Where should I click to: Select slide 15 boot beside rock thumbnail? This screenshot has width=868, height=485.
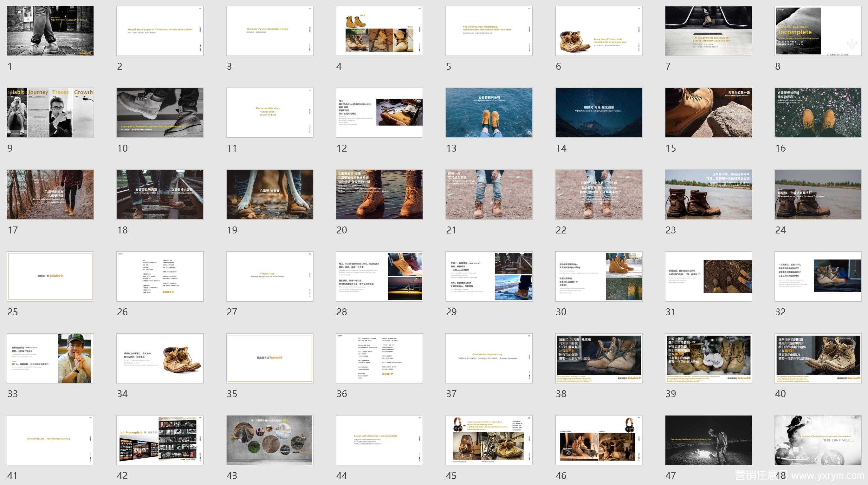coord(708,113)
